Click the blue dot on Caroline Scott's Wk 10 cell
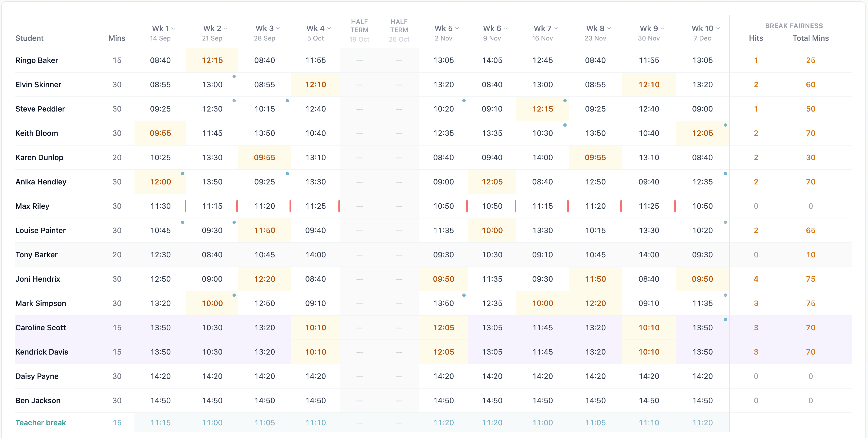868x438 pixels. coord(725,319)
